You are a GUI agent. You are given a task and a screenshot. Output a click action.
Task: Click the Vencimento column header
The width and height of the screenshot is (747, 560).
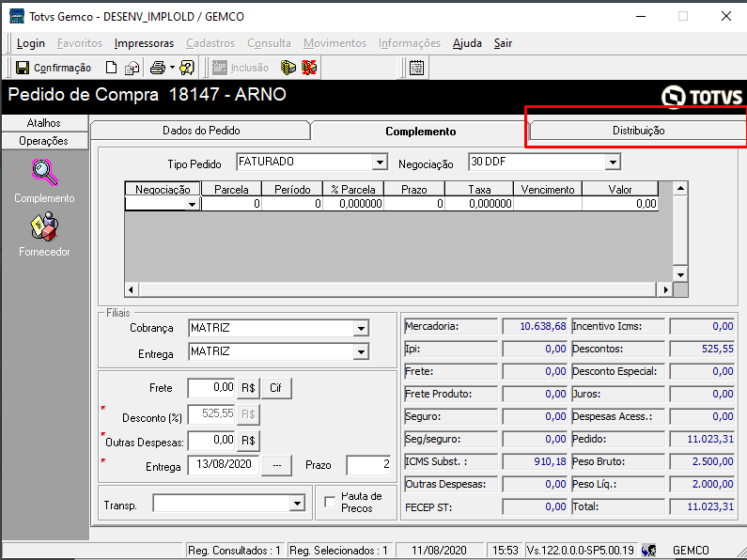548,189
